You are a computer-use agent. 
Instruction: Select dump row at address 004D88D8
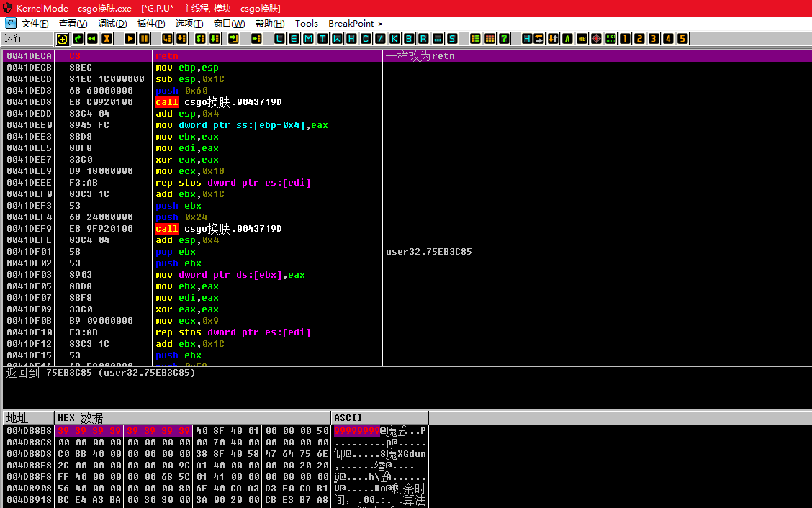coord(215,454)
